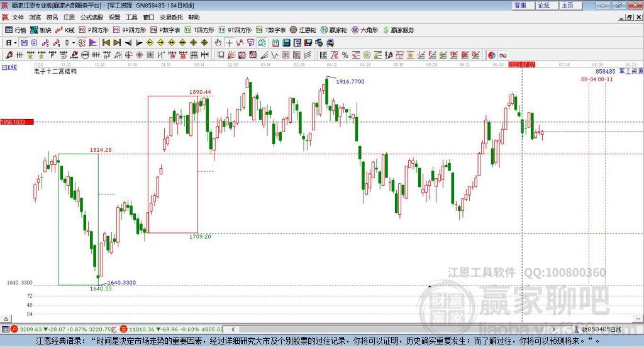This screenshot has width=644, height=347.
Task: Open the 六角形 hexagon chart
Action: click(365, 30)
